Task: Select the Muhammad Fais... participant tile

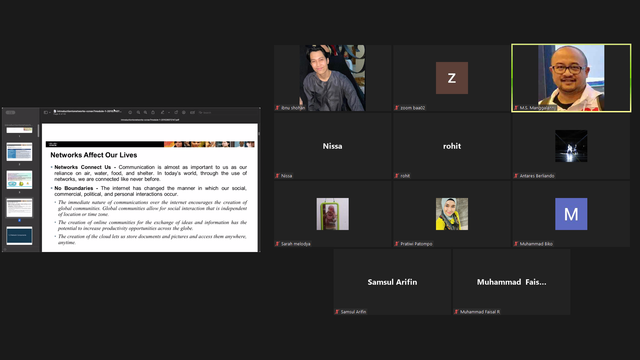Action: tap(511, 282)
